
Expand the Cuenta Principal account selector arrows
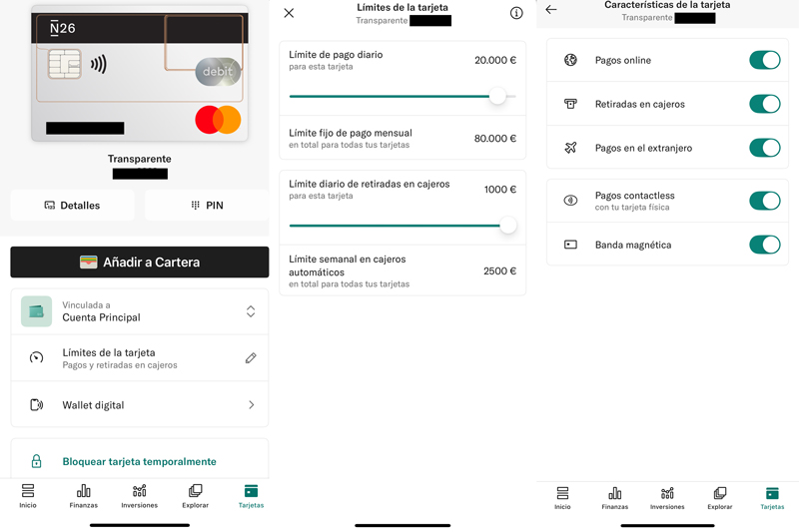coord(251,311)
